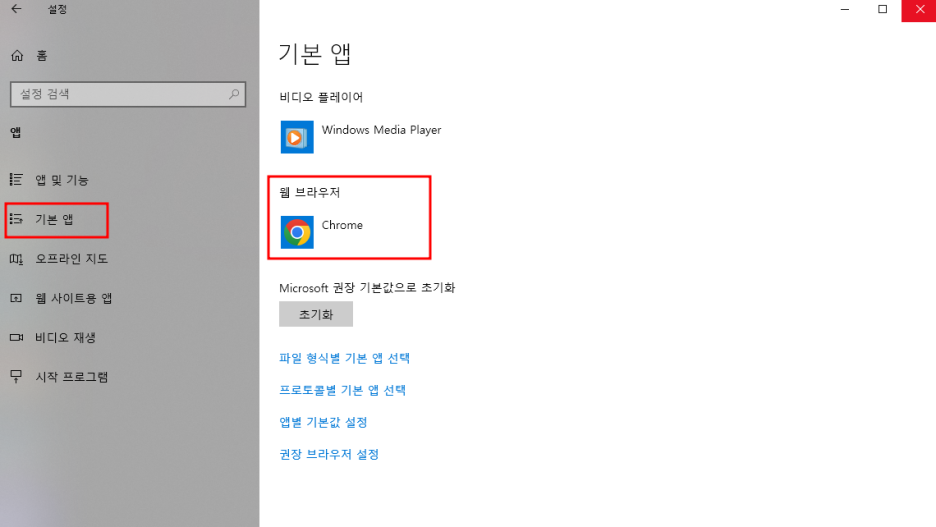
Task: Click the 비디오 재생 camera icon
Action: point(16,337)
